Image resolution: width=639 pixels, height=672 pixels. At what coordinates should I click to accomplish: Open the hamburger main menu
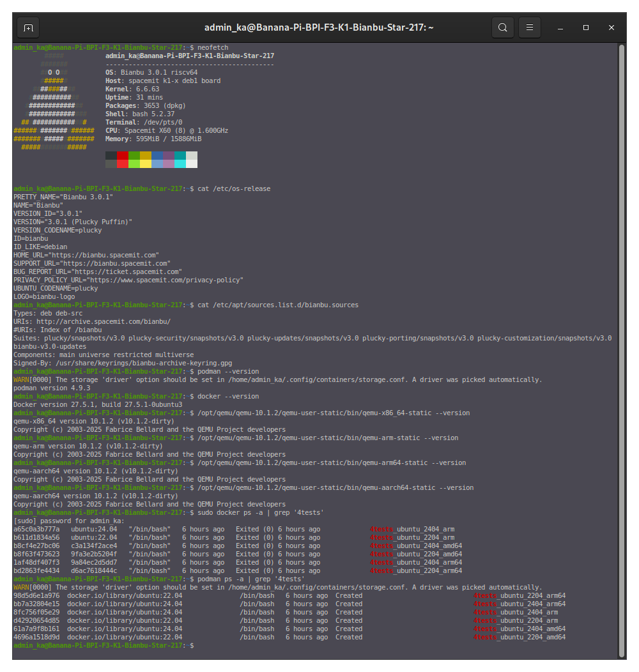(x=530, y=27)
